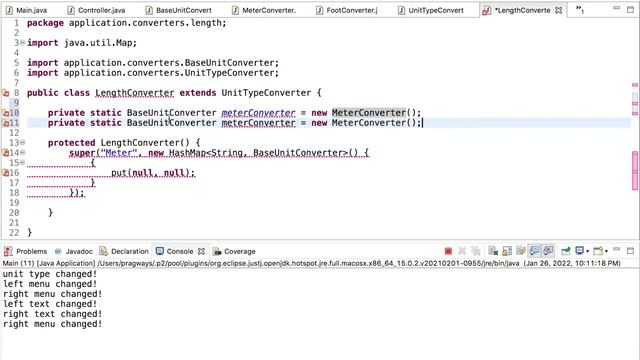This screenshot has height=360, width=640.
Task: Minimize the editor area
Action: [x=617, y=9]
